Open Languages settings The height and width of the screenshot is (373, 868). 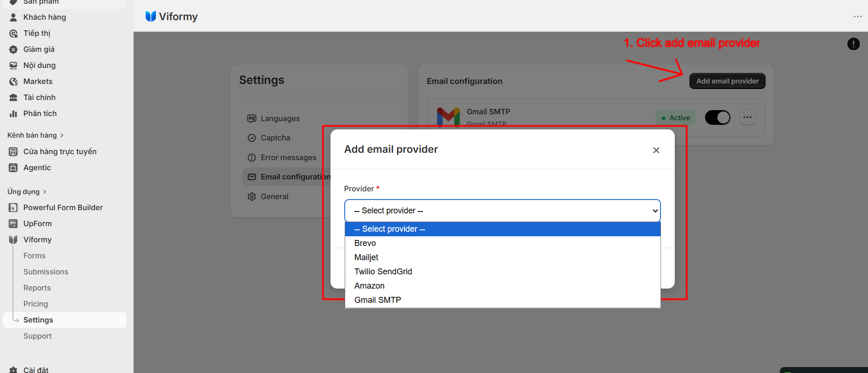coord(280,118)
